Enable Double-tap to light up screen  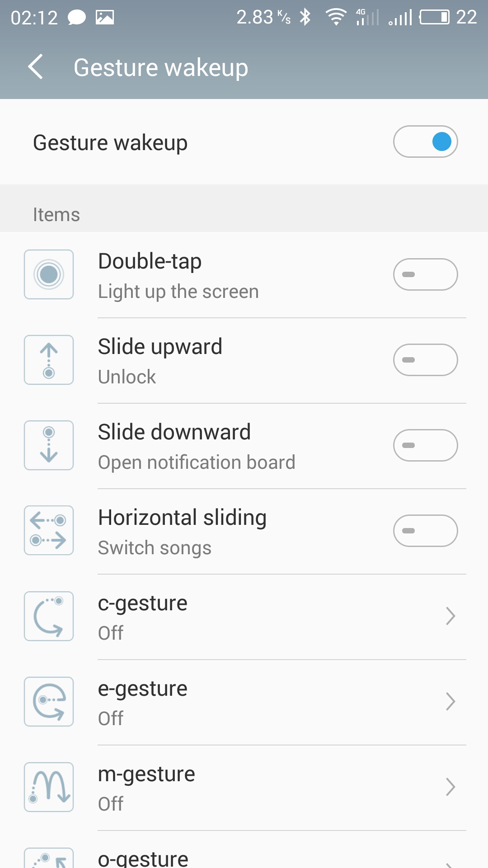425,274
